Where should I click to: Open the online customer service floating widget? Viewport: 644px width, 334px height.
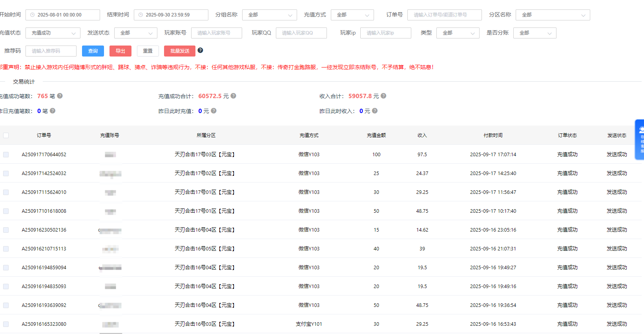[640, 139]
